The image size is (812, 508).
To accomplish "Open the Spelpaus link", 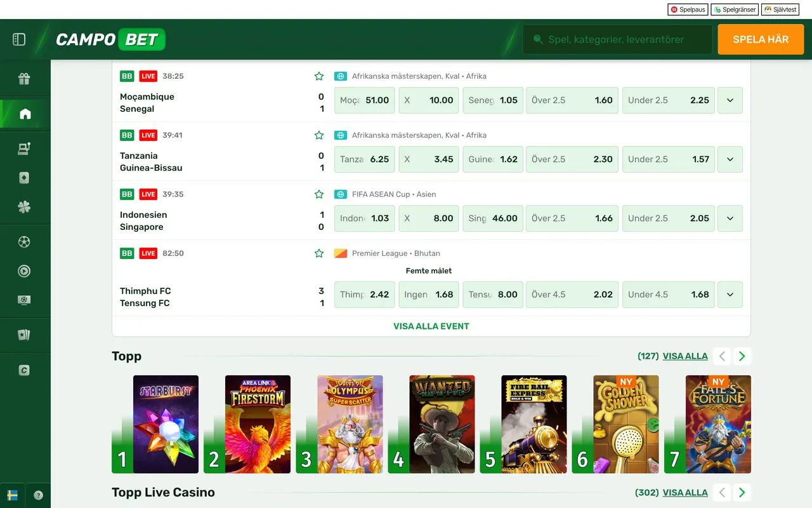I will click(688, 10).
